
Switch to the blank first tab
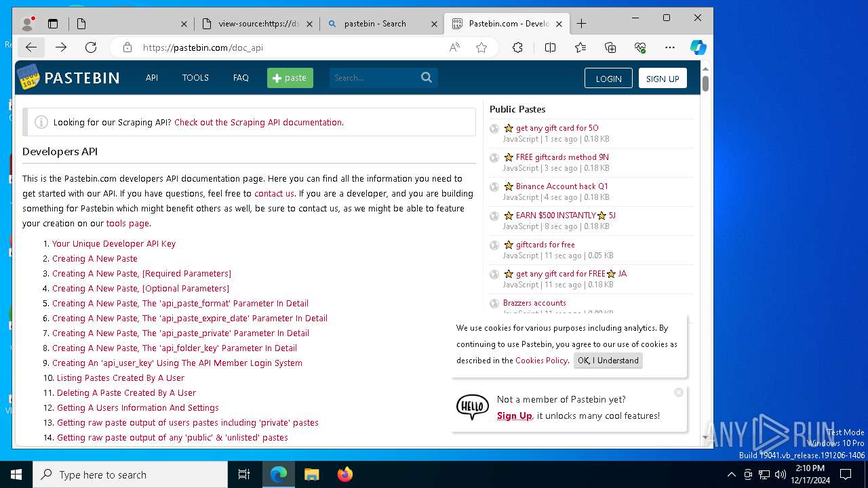tap(131, 24)
